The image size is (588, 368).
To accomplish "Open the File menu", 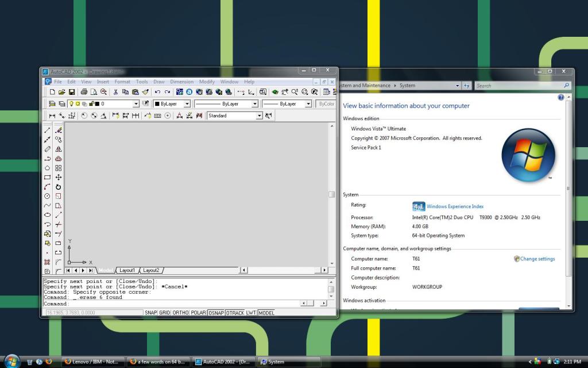I will coord(58,82).
